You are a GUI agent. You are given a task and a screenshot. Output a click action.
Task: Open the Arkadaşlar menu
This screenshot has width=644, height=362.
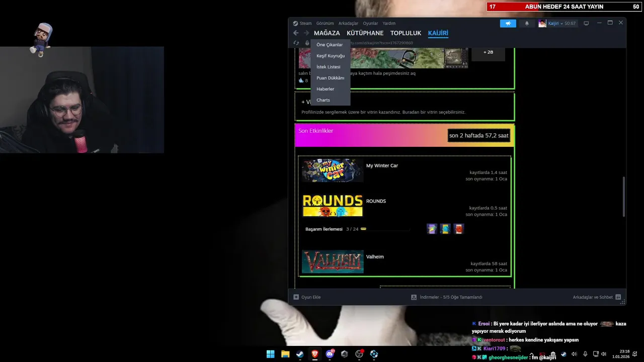(348, 23)
